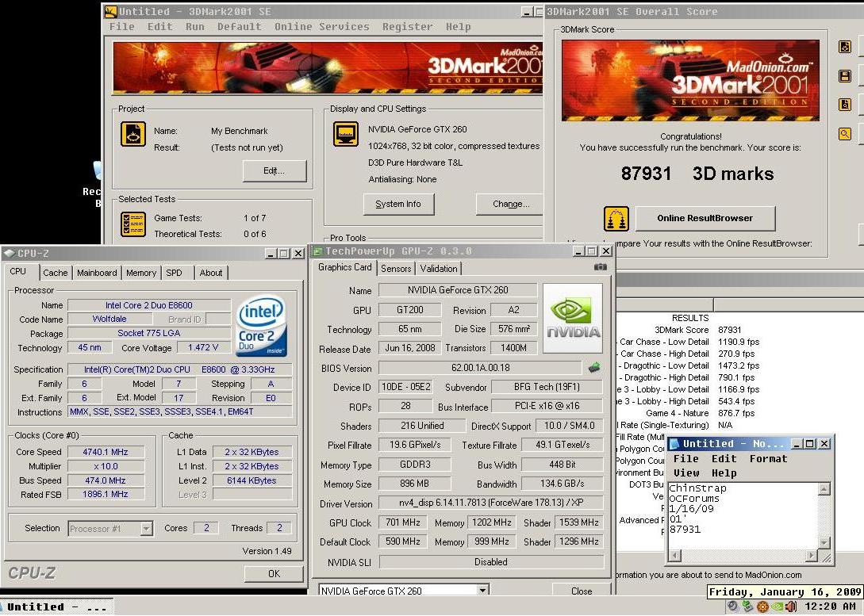The image size is (864, 616).
Task: Click the GPU-Z title bar icon
Action: [317, 251]
